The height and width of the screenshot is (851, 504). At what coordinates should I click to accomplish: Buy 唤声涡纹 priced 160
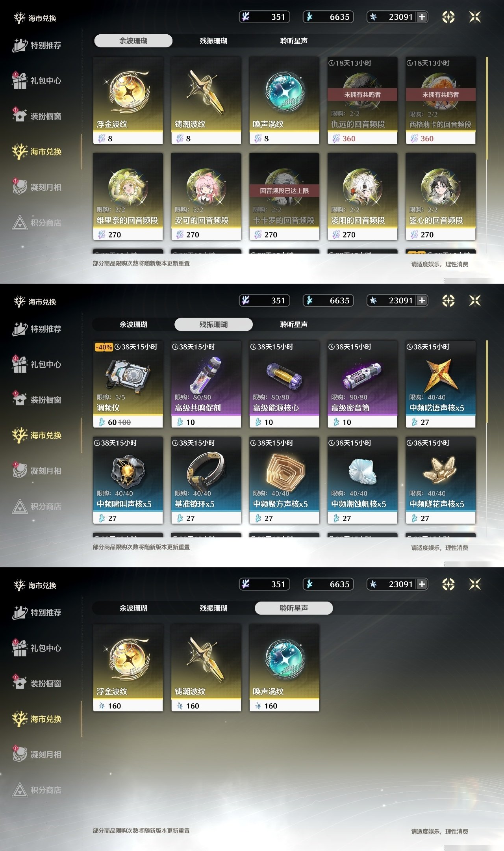(284, 668)
